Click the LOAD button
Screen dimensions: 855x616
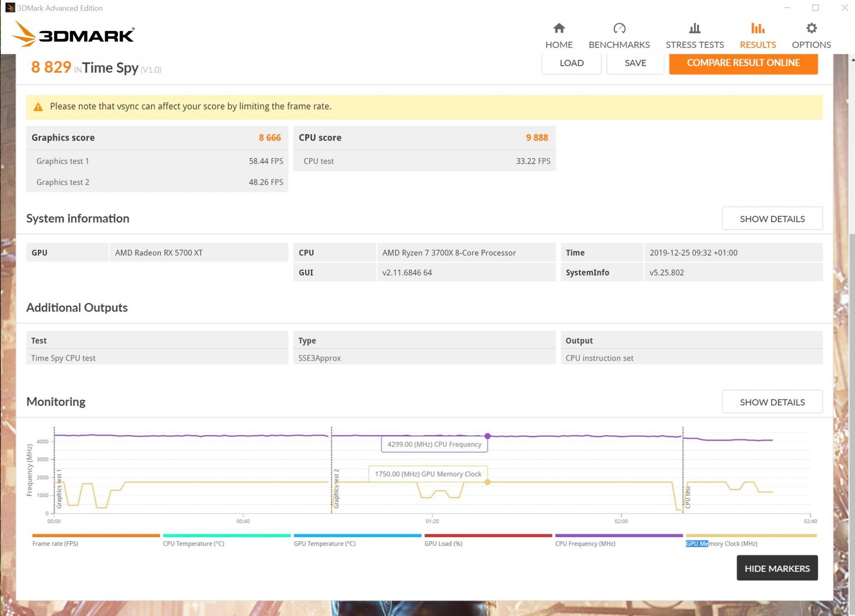572,63
